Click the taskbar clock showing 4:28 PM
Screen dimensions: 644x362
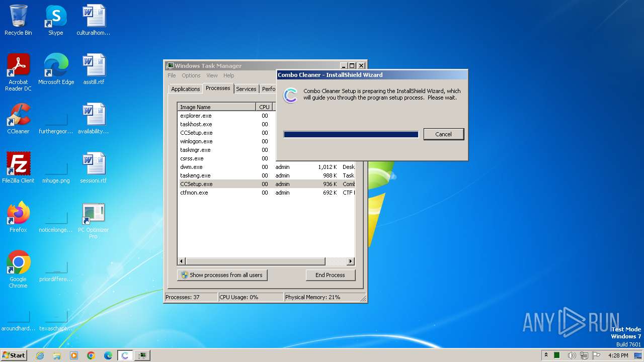point(618,355)
